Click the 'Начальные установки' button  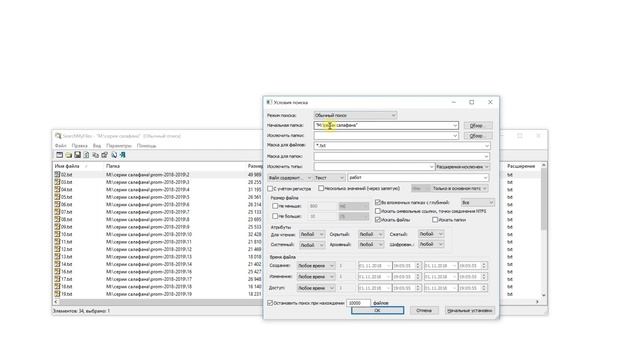469,311
